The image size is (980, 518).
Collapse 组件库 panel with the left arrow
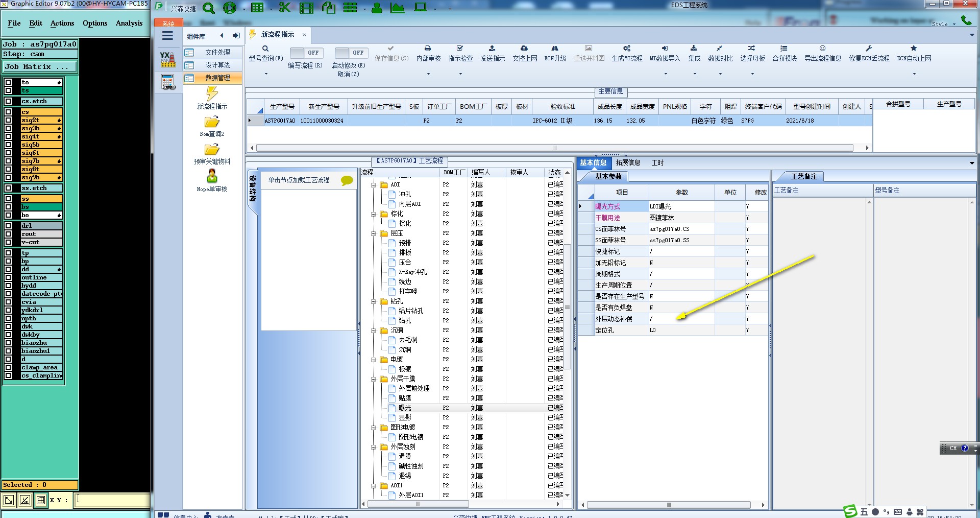tap(222, 36)
